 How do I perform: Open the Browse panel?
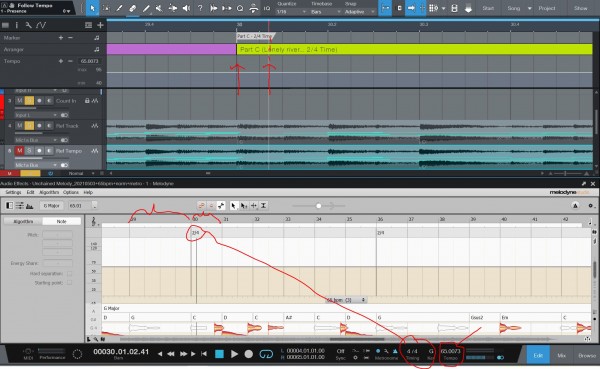tap(587, 356)
